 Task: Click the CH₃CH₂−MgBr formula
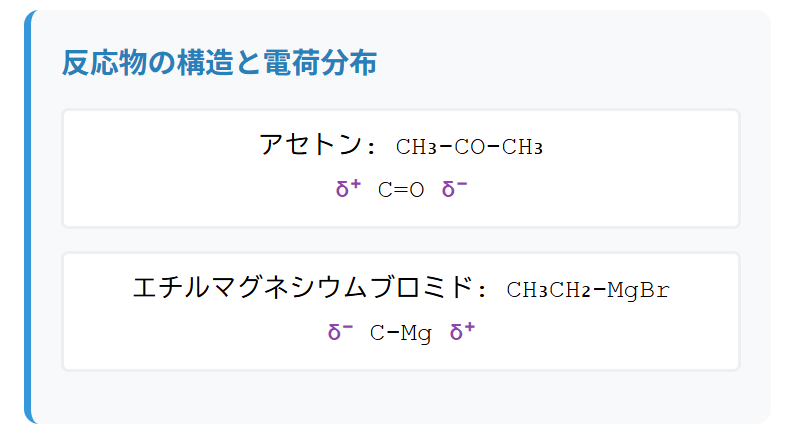[x=588, y=290]
